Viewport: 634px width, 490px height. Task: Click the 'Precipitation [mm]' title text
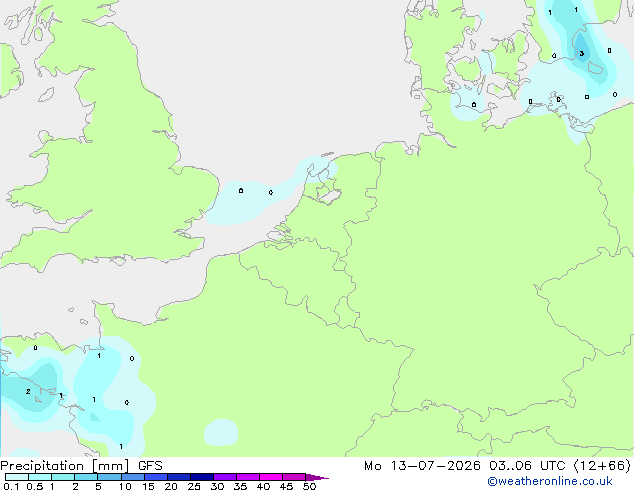(x=65, y=466)
